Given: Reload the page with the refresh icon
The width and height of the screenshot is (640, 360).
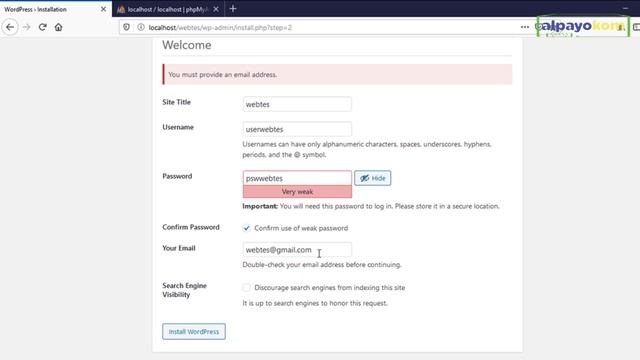Looking at the screenshot, I should (x=42, y=27).
